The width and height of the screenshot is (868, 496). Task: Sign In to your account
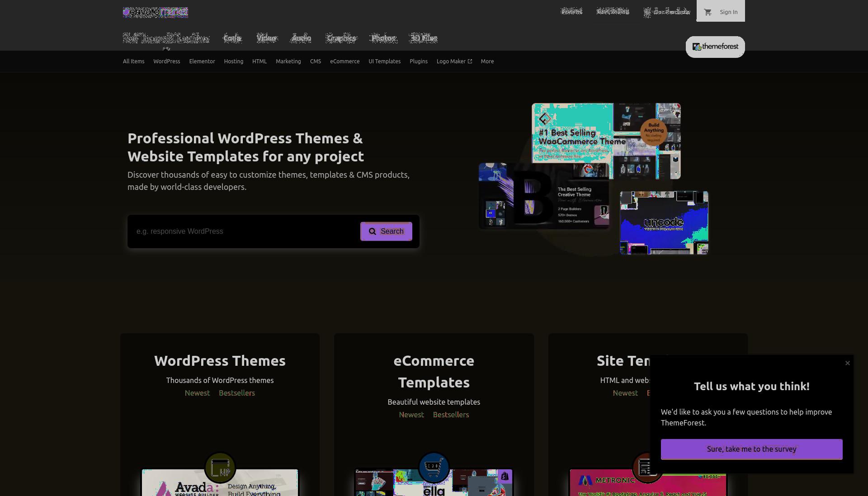[728, 12]
